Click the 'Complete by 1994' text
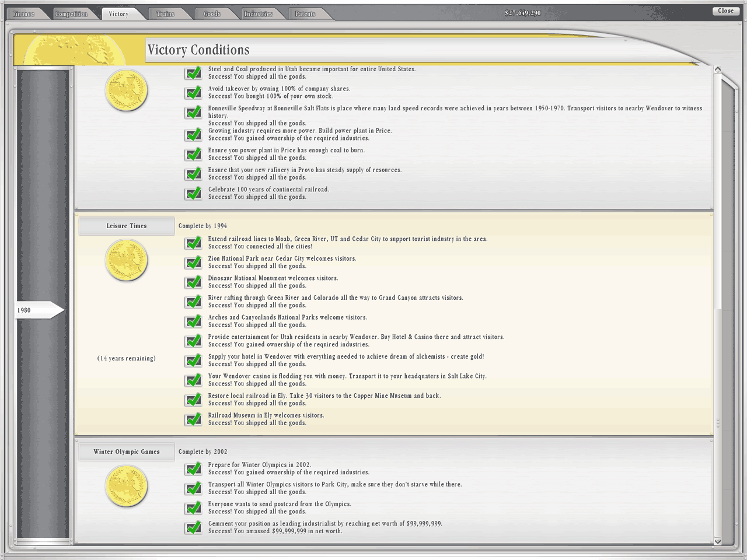 (x=203, y=226)
